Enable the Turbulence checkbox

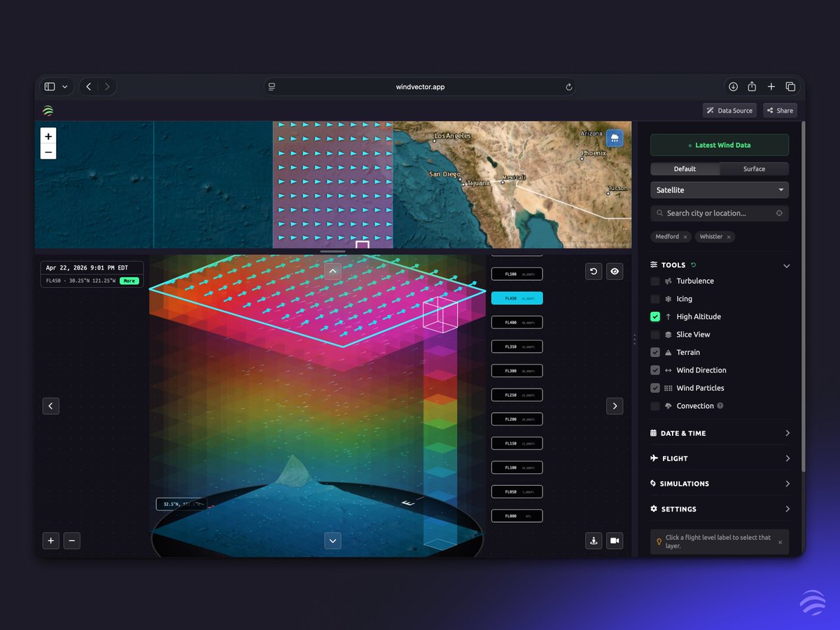pyautogui.click(x=655, y=281)
